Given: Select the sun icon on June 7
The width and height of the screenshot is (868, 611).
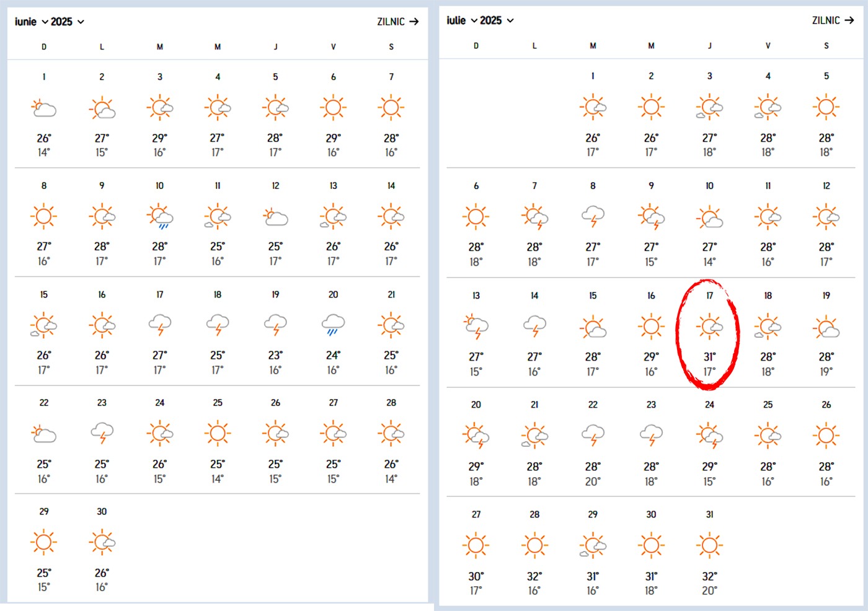Looking at the screenshot, I should tap(391, 107).
